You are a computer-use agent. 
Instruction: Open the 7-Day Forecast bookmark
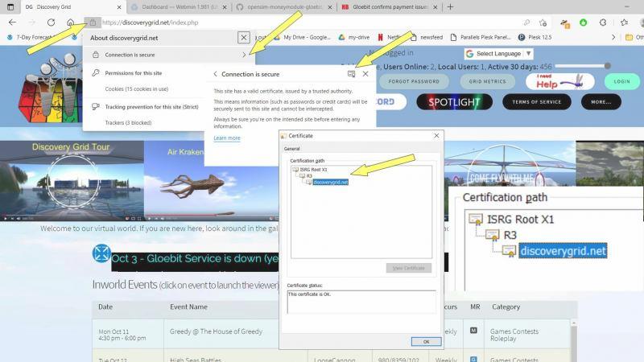(30, 37)
